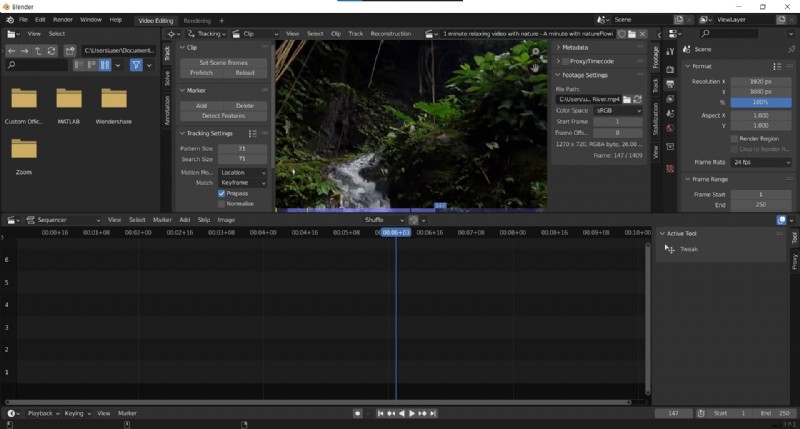Click the file browser search field

pyautogui.click(x=37, y=65)
